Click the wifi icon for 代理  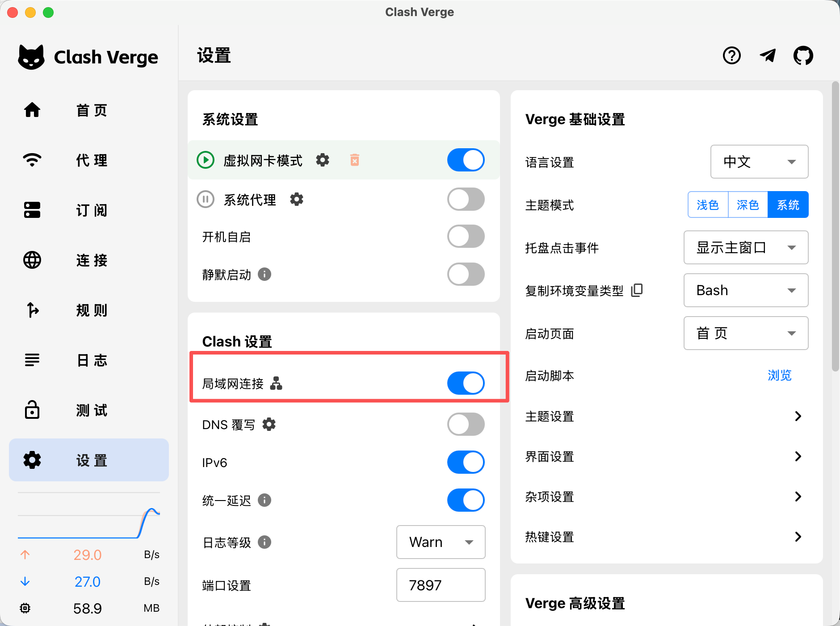pos(32,160)
